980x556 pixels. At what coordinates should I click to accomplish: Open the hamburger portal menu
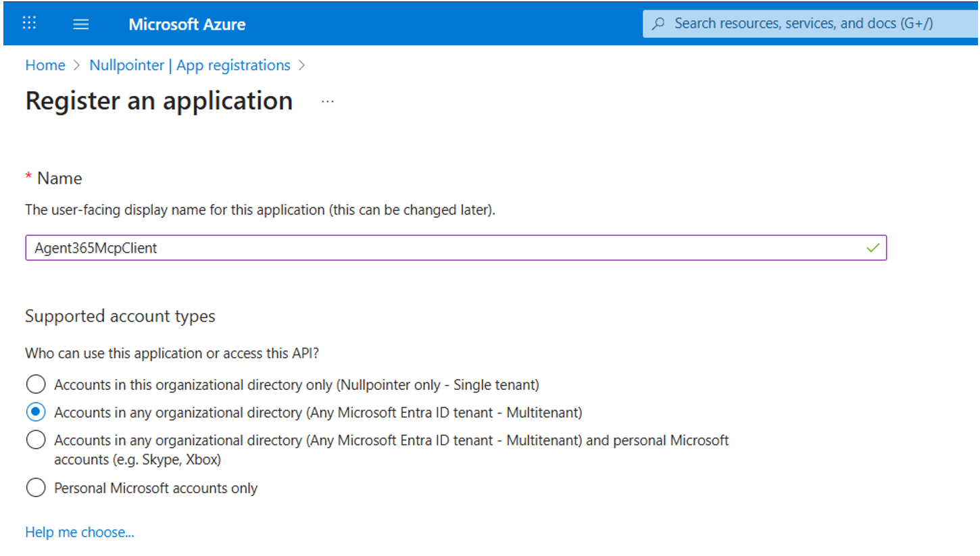coord(81,24)
